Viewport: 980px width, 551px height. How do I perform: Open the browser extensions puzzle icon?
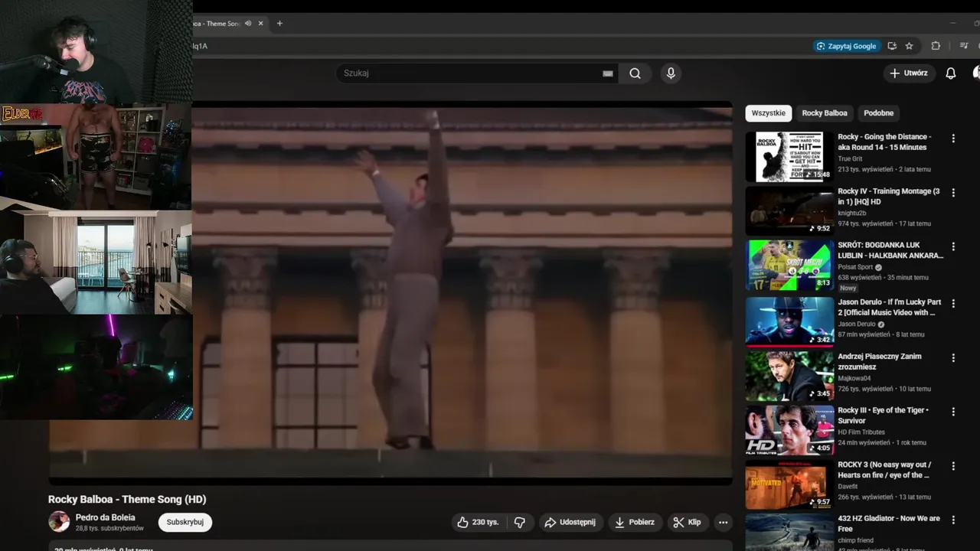[x=936, y=46]
